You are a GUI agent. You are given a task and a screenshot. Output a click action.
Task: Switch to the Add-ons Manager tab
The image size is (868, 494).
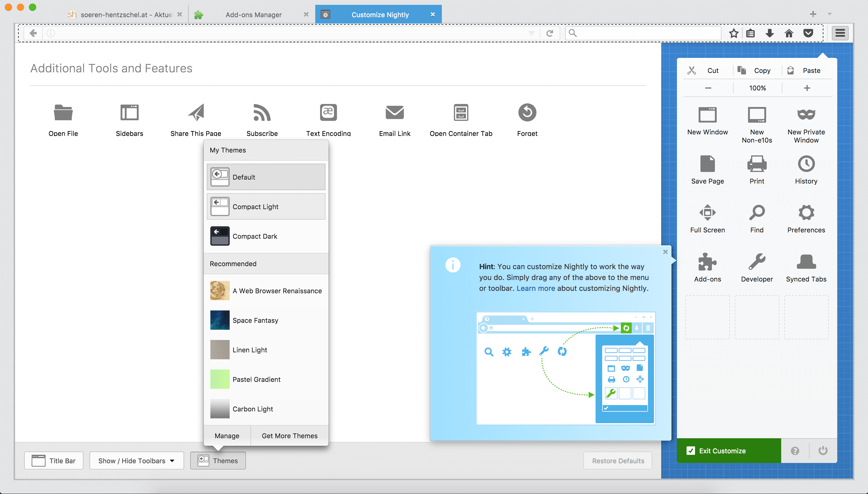point(252,14)
